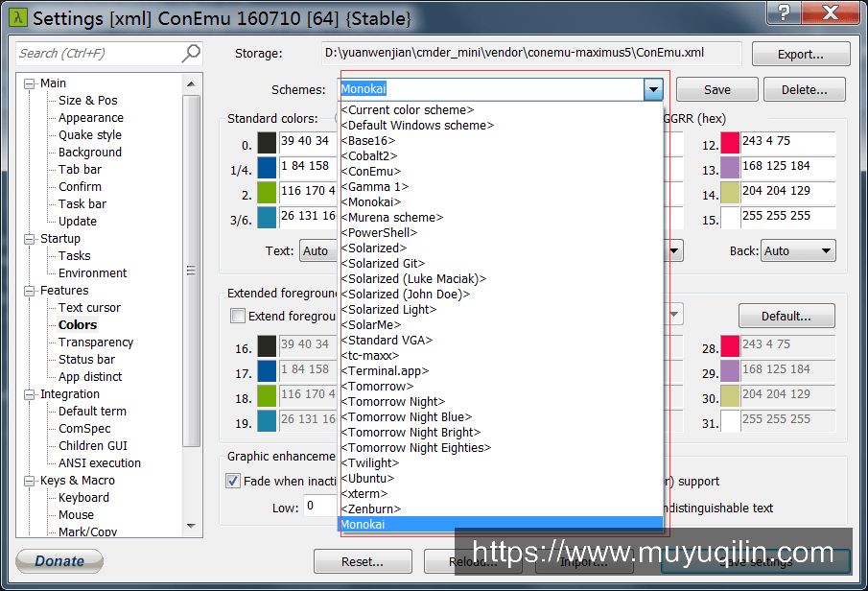The height and width of the screenshot is (591, 868).
Task: Click color swatch 14 khaki
Action: coord(730,192)
